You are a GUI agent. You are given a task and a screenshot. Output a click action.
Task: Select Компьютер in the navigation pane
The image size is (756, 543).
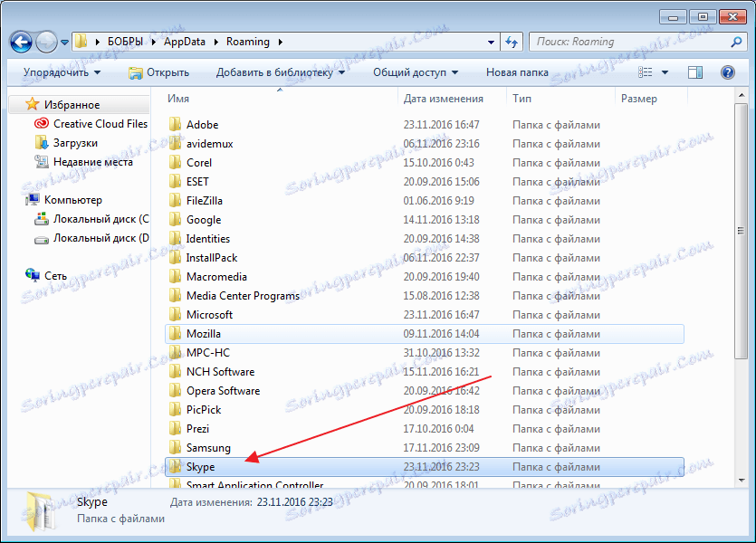tap(72, 199)
